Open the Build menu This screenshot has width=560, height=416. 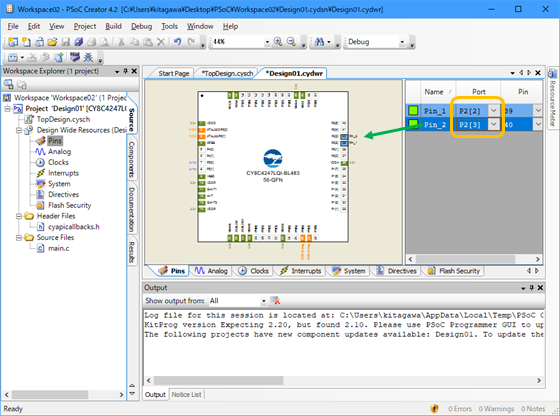113,26
